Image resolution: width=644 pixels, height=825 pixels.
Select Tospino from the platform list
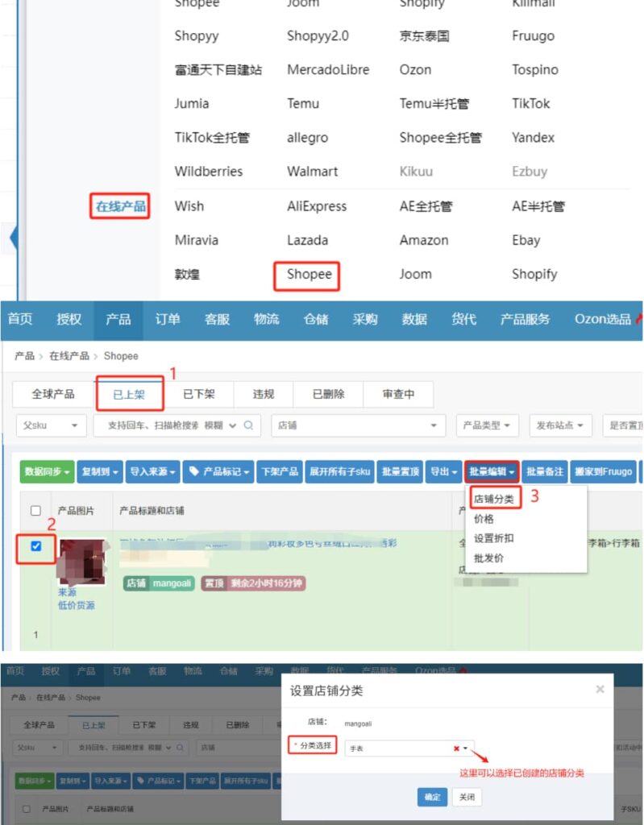tap(535, 69)
